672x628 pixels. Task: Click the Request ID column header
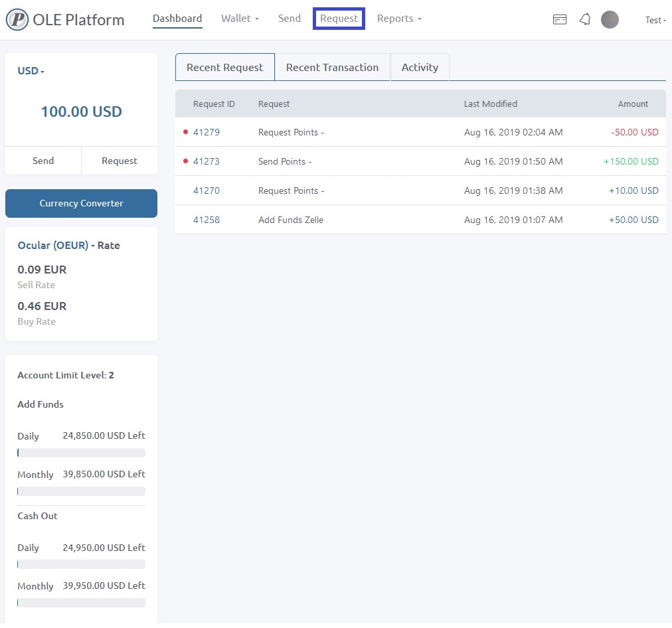coord(214,104)
